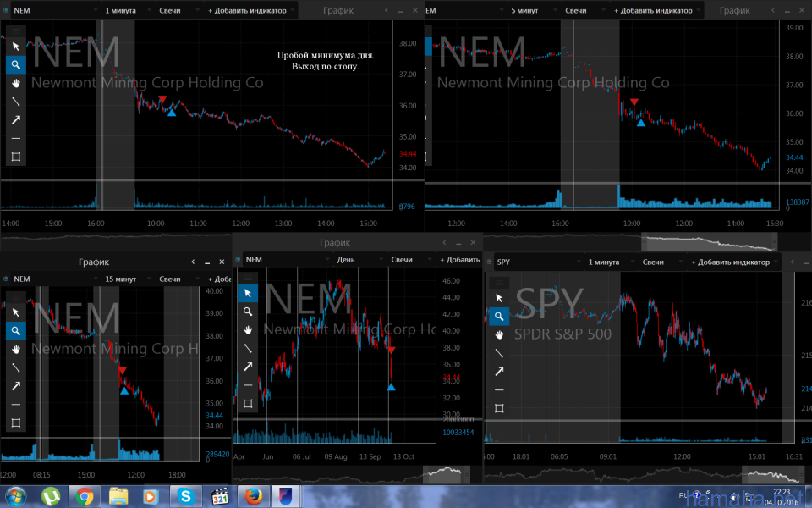Choose the trend line tool in the SPY chart

tap(499, 353)
